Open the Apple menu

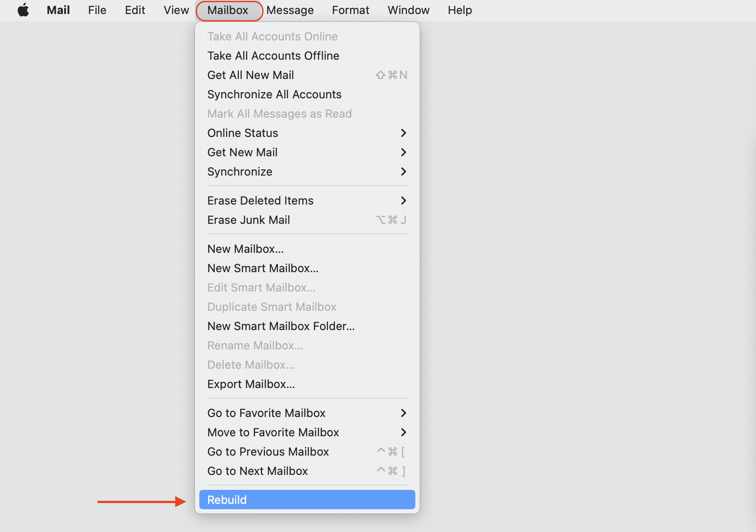pos(23,10)
